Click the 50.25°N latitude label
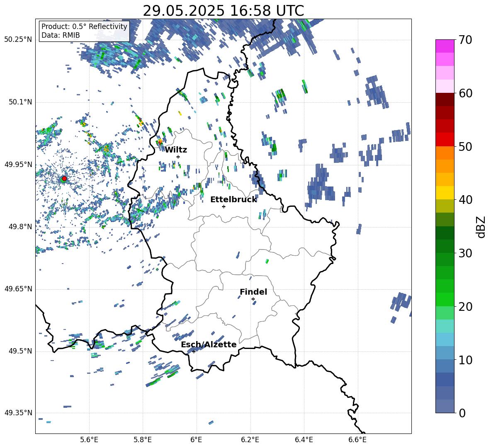 pos(18,40)
